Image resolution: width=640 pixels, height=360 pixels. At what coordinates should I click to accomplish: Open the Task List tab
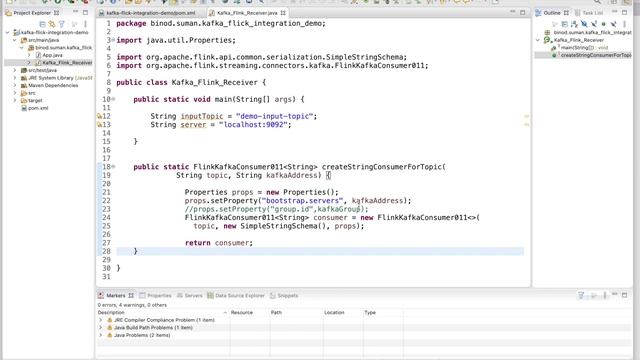(x=589, y=13)
